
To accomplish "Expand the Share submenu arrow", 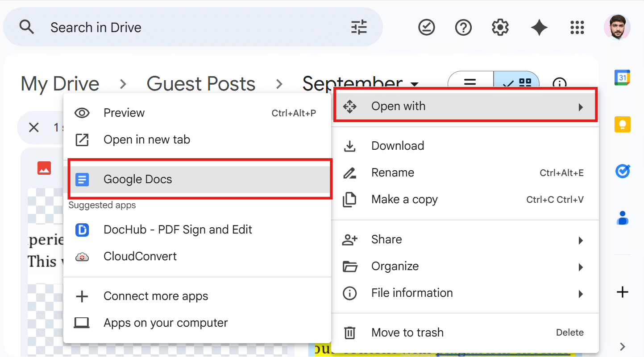I will [x=581, y=240].
